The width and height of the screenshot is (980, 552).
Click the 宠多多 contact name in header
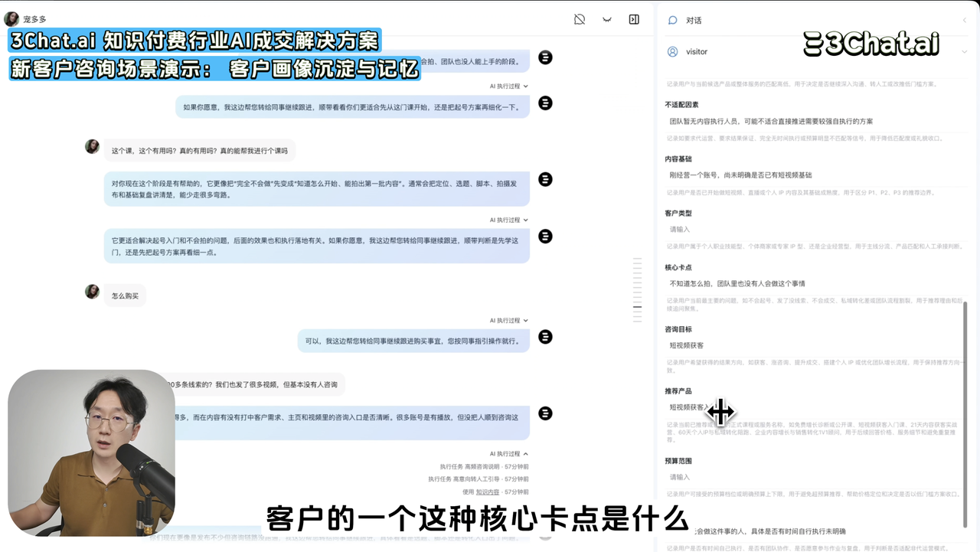pyautogui.click(x=34, y=19)
